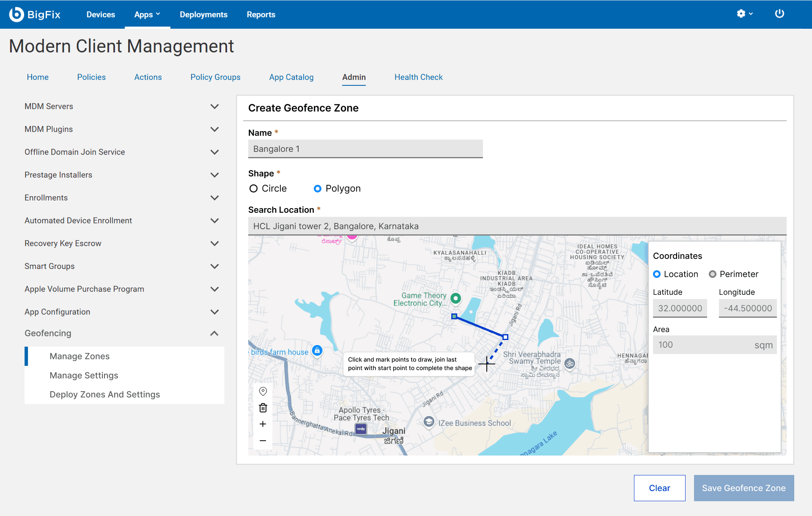Switch to the Policies tab
This screenshot has height=516, width=812.
click(x=91, y=77)
